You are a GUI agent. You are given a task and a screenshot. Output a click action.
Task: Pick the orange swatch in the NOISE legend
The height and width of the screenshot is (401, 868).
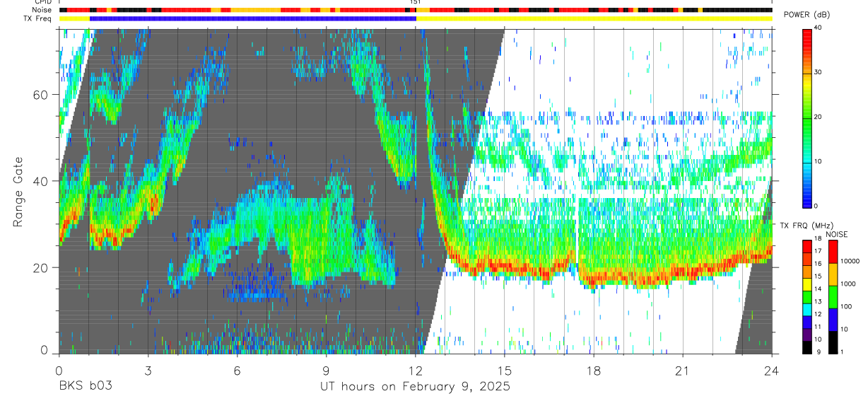(x=832, y=274)
